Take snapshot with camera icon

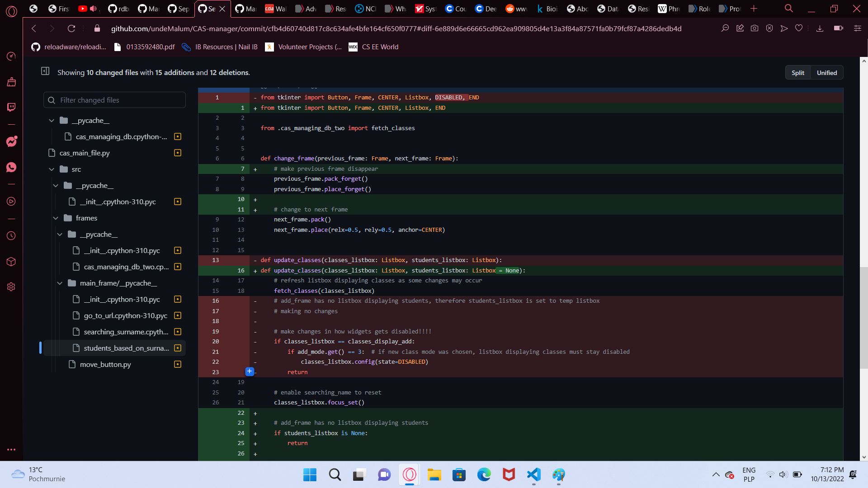755,28
